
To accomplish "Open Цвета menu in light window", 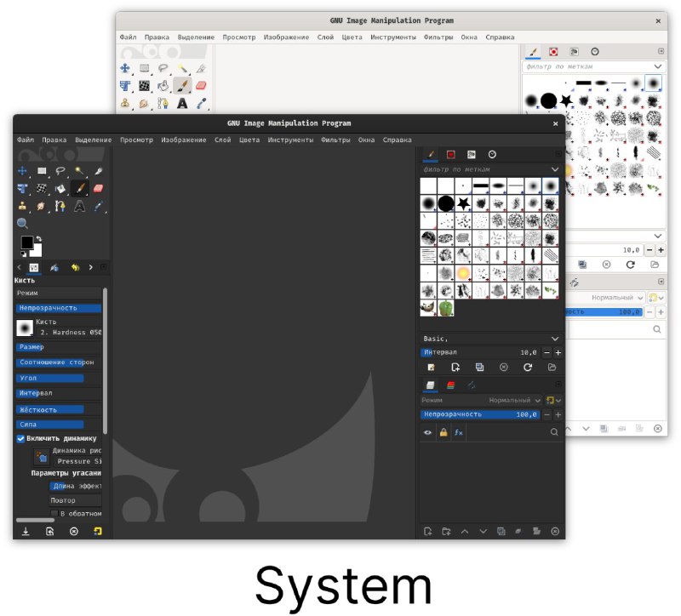I will point(352,37).
